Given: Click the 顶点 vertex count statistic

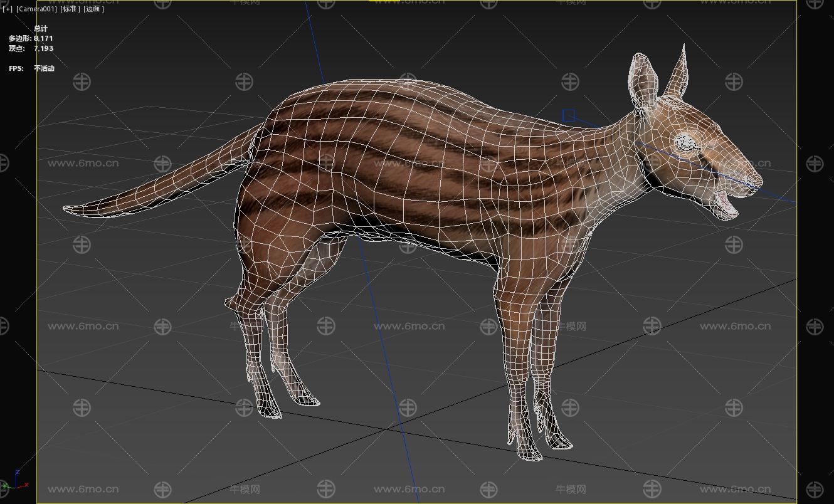Looking at the screenshot, I should pyautogui.click(x=31, y=48).
